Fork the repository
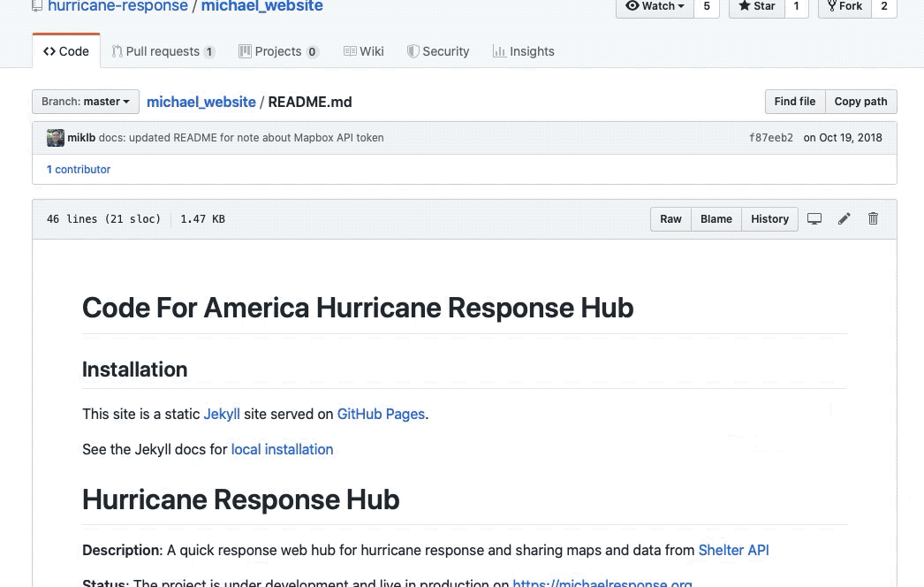This screenshot has height=587, width=924. click(844, 7)
